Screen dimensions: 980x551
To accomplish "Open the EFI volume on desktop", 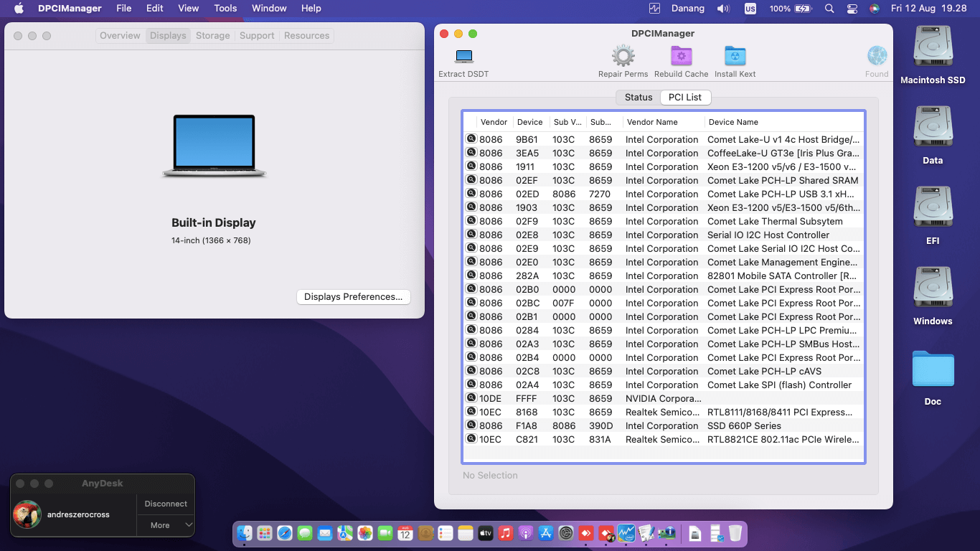I will (x=933, y=208).
